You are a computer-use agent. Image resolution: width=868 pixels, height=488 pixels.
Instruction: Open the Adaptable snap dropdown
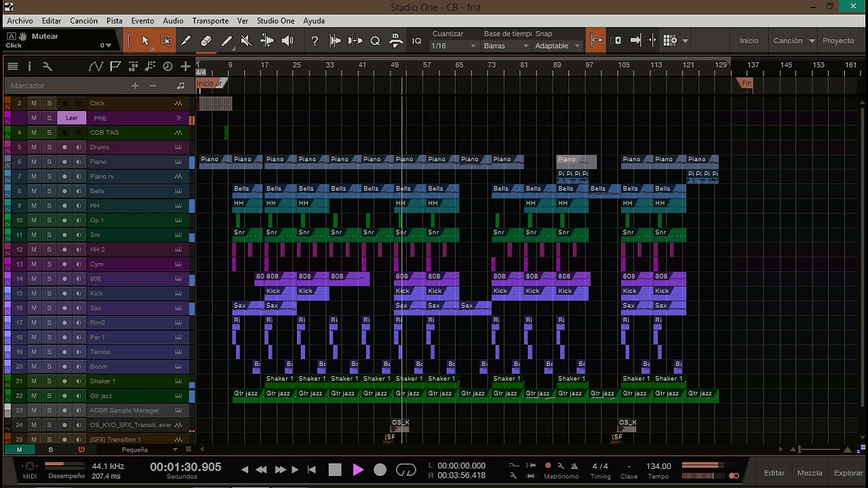[558, 46]
